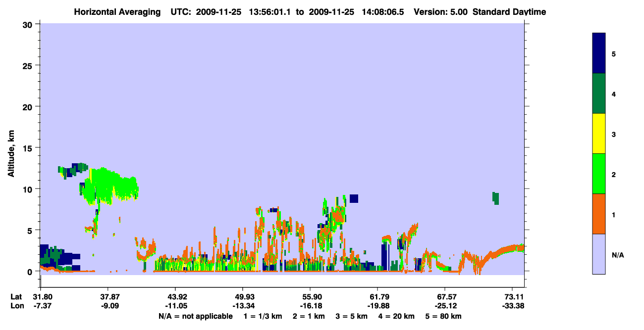Viewport: 644px width, 330px height.
Task: Click the large green cirrus cloud near 10 km
Action: tap(110, 186)
